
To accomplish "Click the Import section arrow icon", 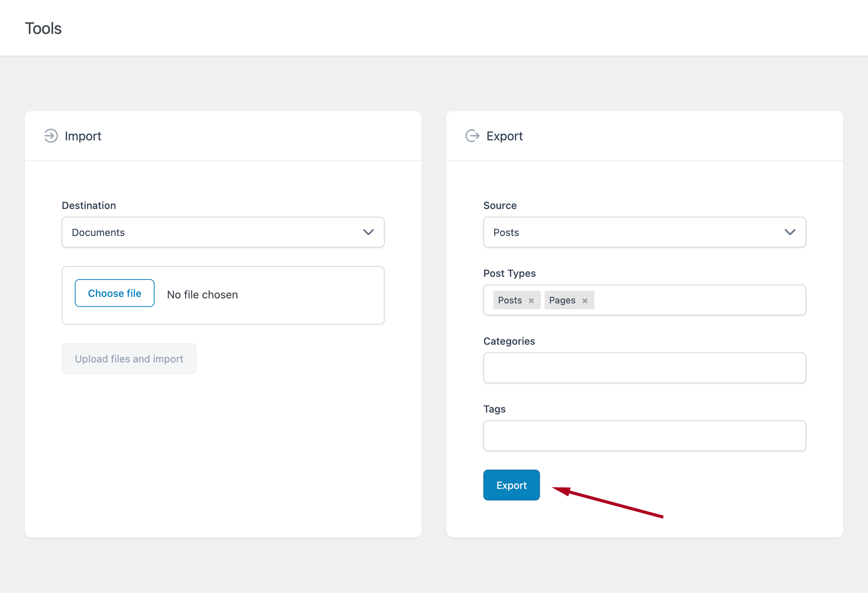I will (x=50, y=136).
